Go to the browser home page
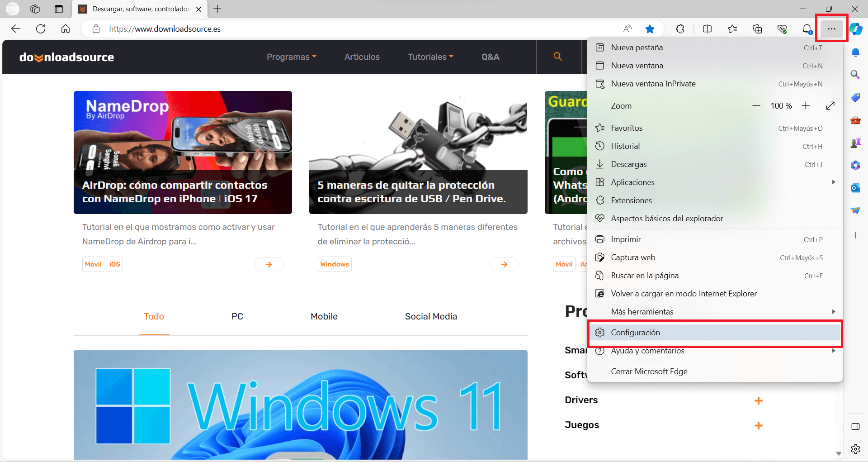 click(x=66, y=29)
